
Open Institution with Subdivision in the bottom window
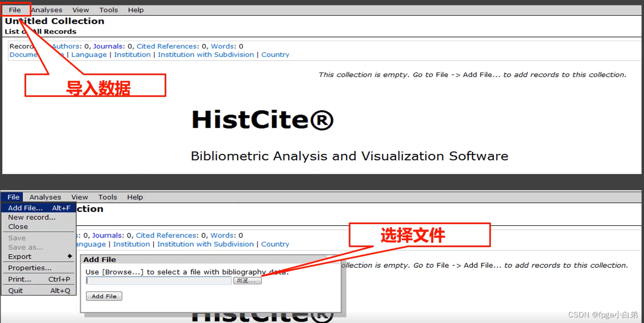click(x=205, y=244)
